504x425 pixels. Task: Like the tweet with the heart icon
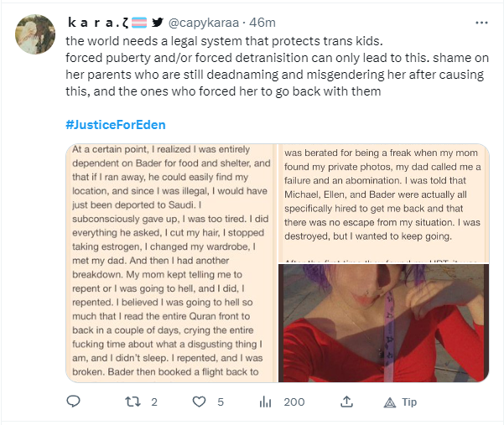coord(199,402)
